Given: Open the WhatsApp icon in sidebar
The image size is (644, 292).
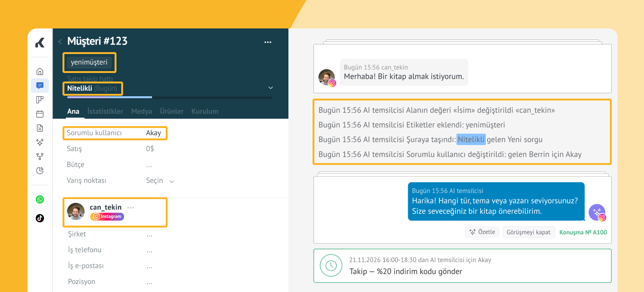Looking at the screenshot, I should 40,200.
